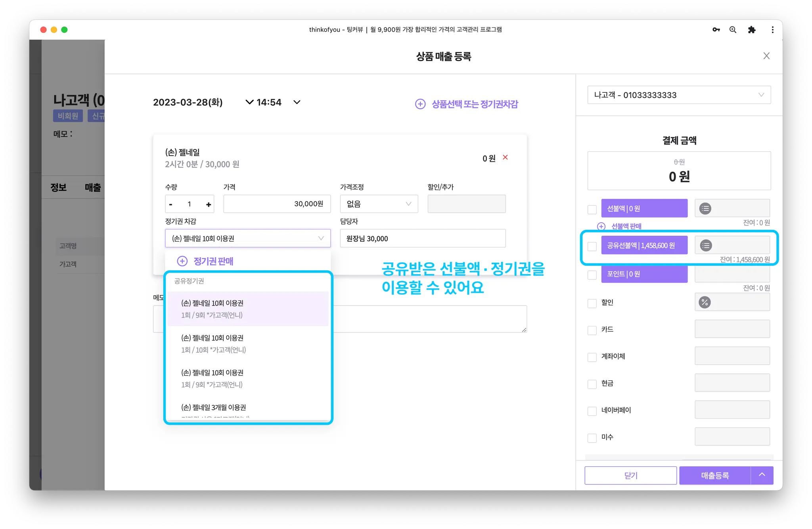This screenshot has width=812, height=529.
Task: Expand the arrow beside the 매출등록 button
Action: click(x=762, y=475)
